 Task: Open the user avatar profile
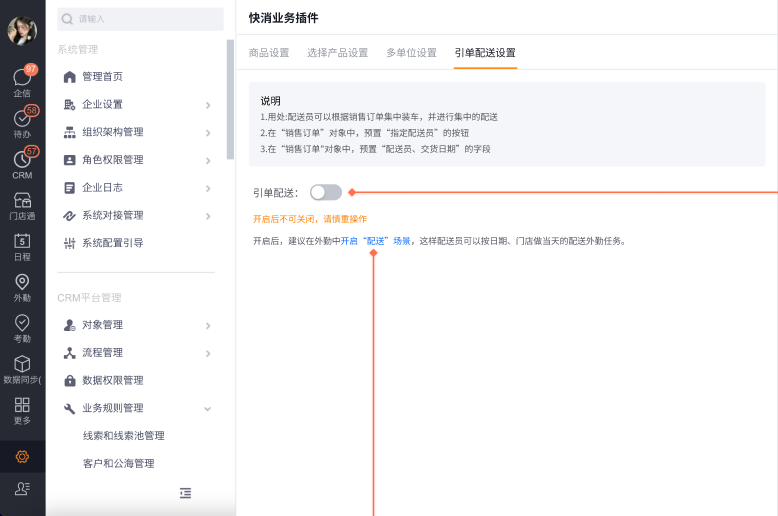click(x=22, y=30)
